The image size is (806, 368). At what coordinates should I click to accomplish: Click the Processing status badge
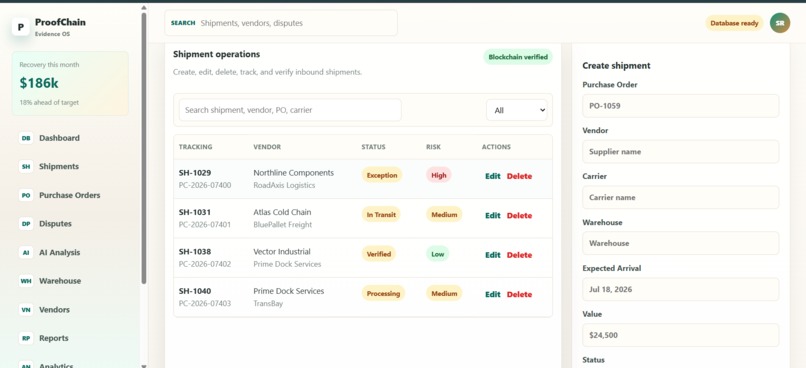[x=383, y=293]
